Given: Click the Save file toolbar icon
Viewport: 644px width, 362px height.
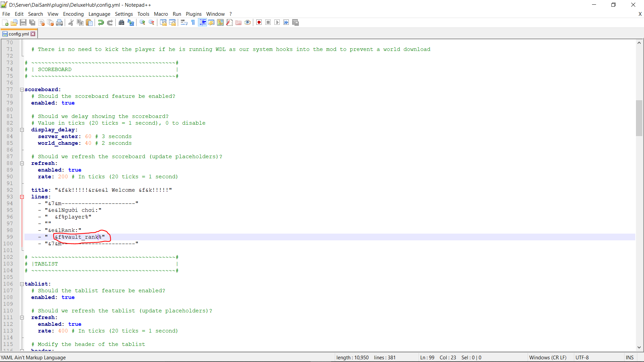Looking at the screenshot, I should (23, 22).
